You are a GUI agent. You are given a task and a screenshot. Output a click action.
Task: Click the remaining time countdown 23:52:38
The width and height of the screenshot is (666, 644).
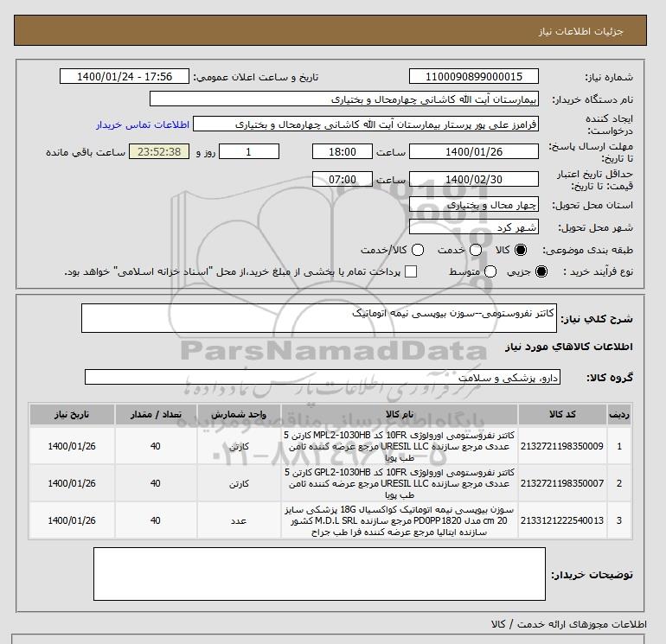click(159, 151)
